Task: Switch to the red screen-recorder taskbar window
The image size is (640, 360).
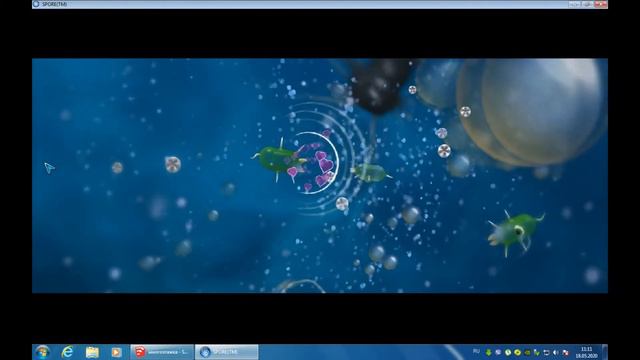Action: tap(162, 352)
